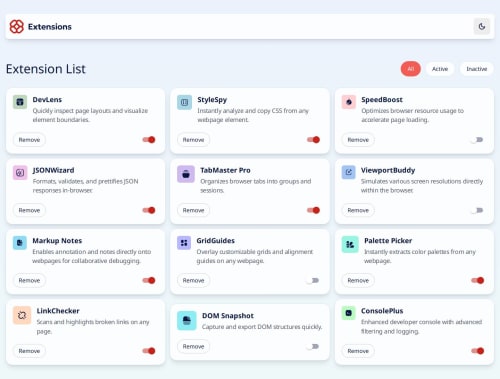Remove the ConsolePlus extension

(x=358, y=351)
